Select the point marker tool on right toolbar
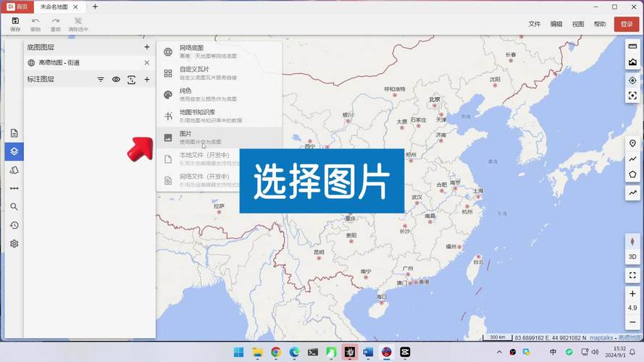644x362 pixels. [632, 143]
